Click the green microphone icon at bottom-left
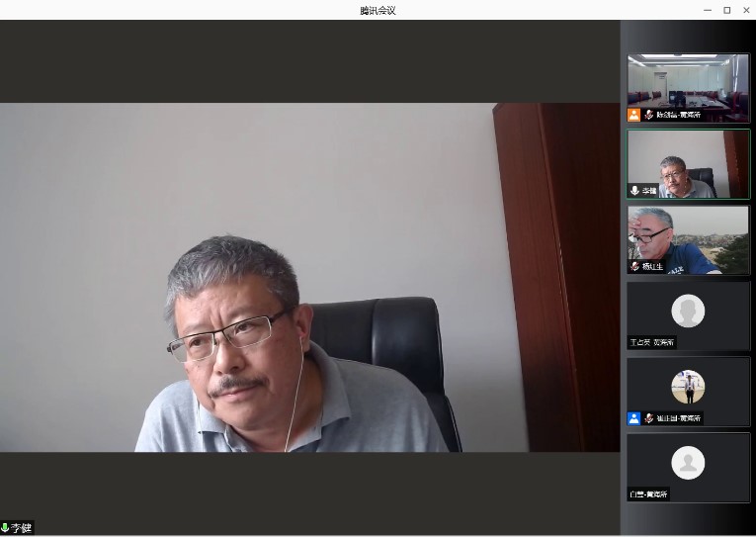This screenshot has width=756, height=537. click(x=5, y=528)
